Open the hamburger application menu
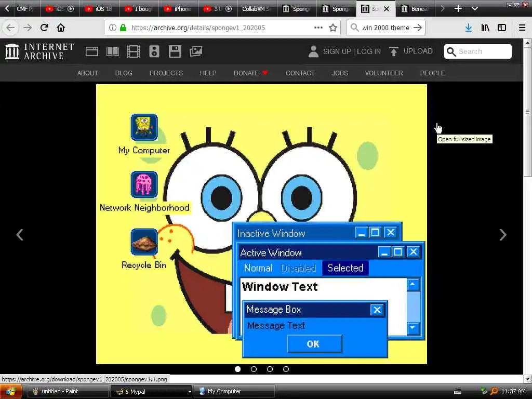This screenshot has width=532, height=399. [x=522, y=28]
